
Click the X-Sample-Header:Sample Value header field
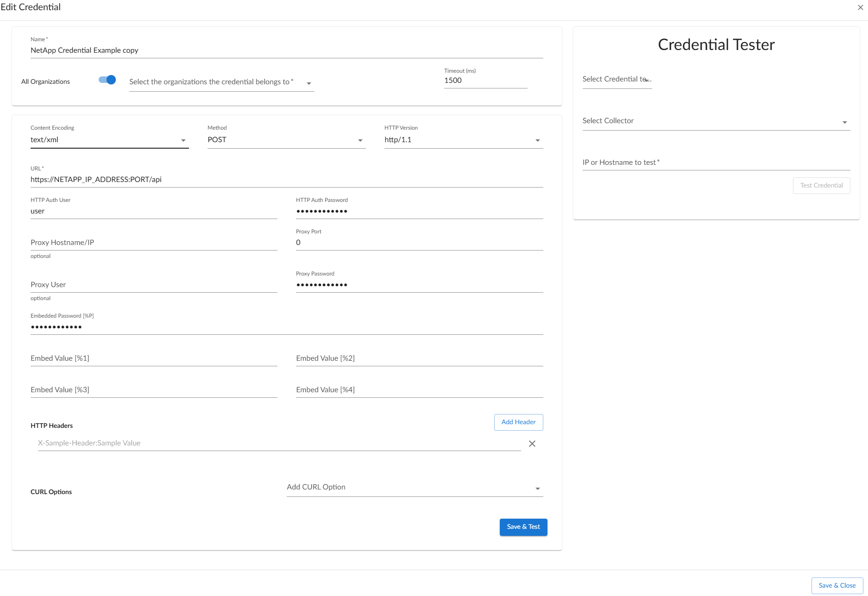click(279, 443)
